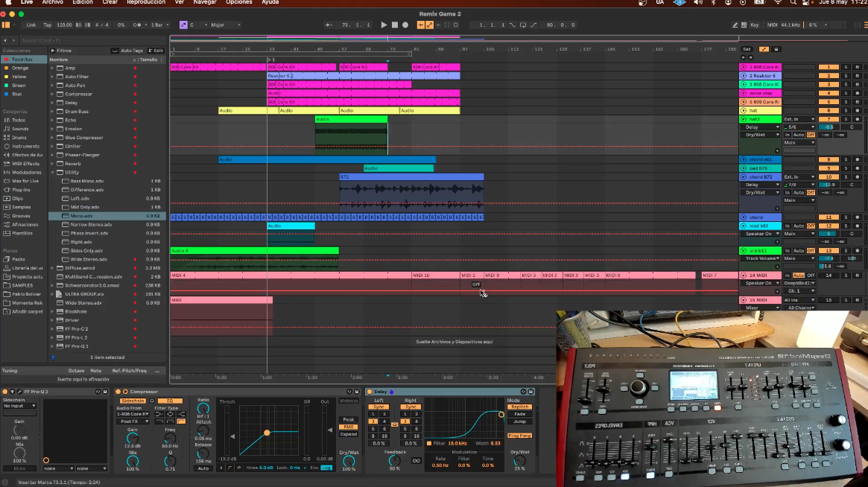Open the Opciones menu
This screenshot has width=868, height=487.
pyautogui.click(x=239, y=3)
